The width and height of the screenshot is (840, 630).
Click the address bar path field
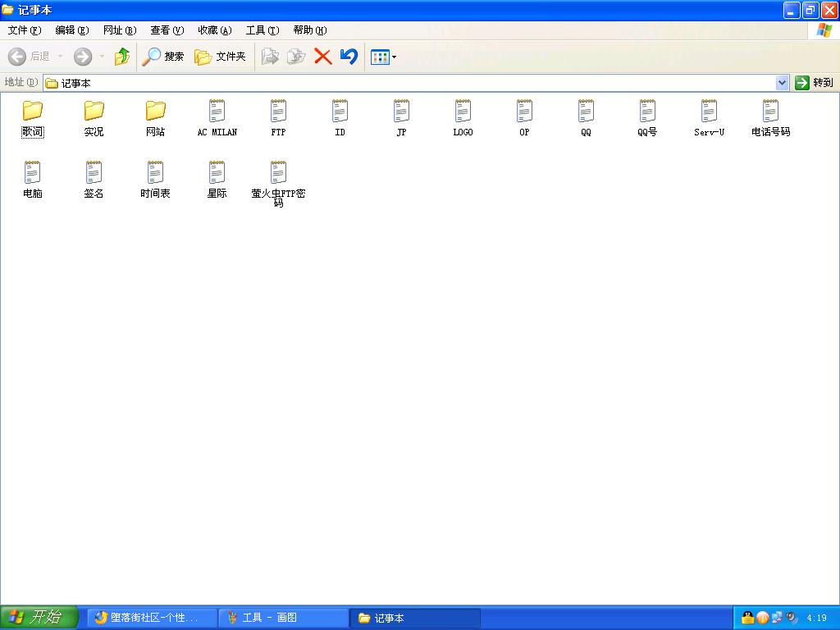click(x=410, y=83)
